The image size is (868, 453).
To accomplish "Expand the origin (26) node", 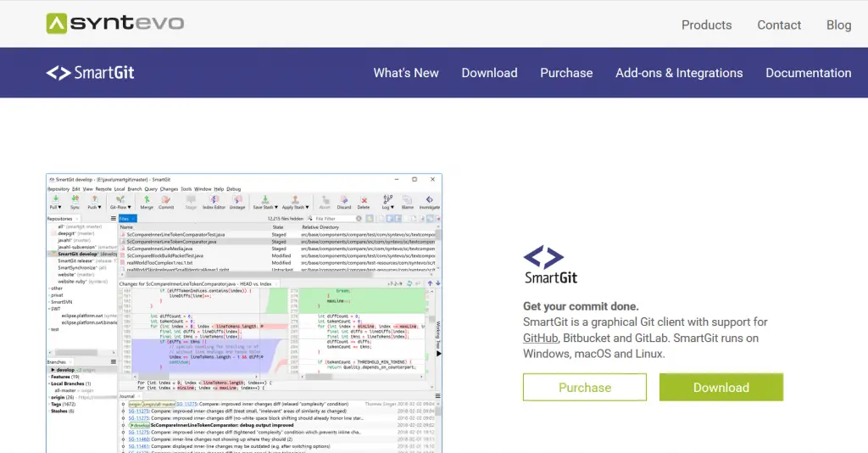I will 48,397.
